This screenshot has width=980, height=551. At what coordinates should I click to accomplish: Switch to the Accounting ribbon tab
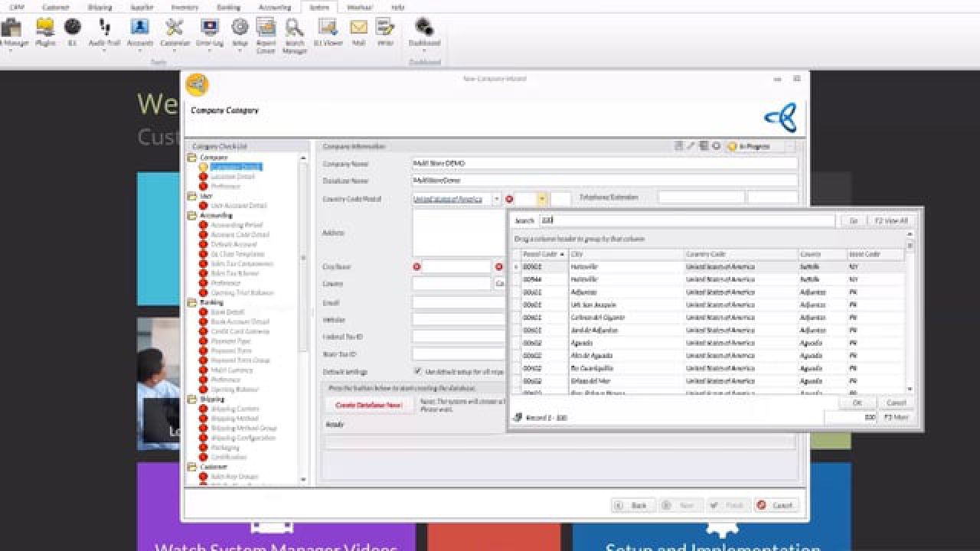[273, 7]
